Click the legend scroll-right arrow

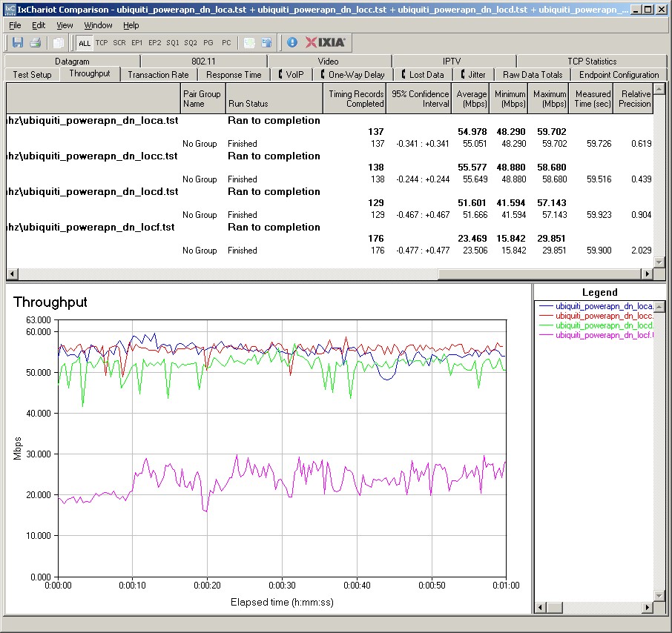pyautogui.click(x=647, y=607)
